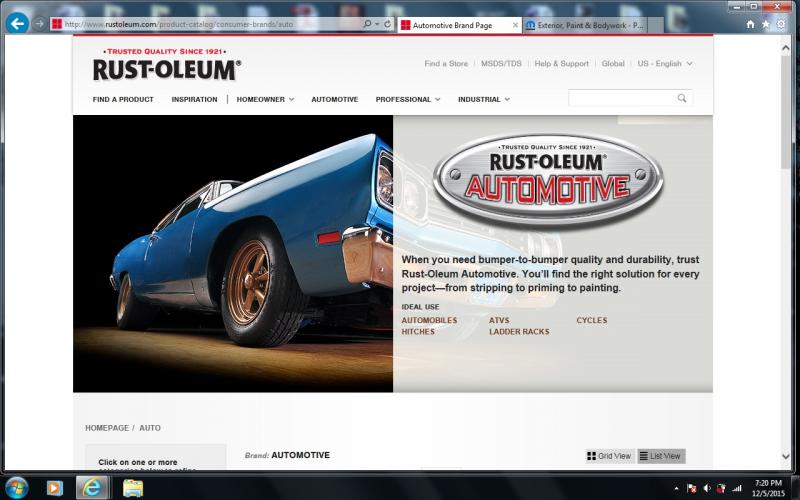Click the site search magnifier icon
The height and width of the screenshot is (500, 800).
coord(682,98)
